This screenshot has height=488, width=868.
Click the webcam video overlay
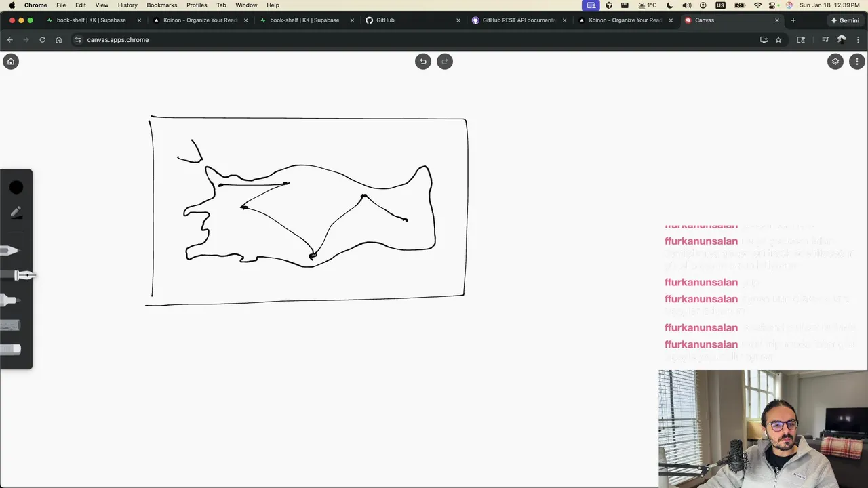click(x=763, y=429)
